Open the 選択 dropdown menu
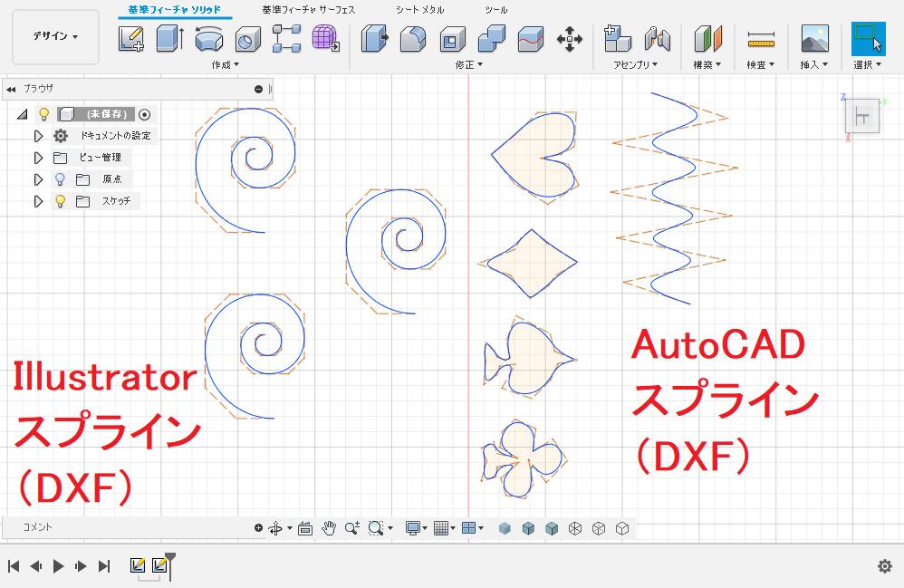904x588 pixels. (868, 64)
